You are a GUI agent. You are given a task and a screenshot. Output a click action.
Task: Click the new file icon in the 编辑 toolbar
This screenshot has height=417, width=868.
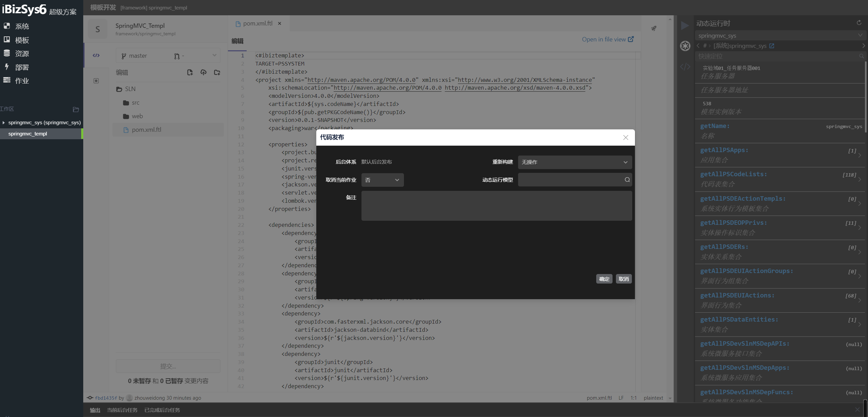(x=190, y=72)
